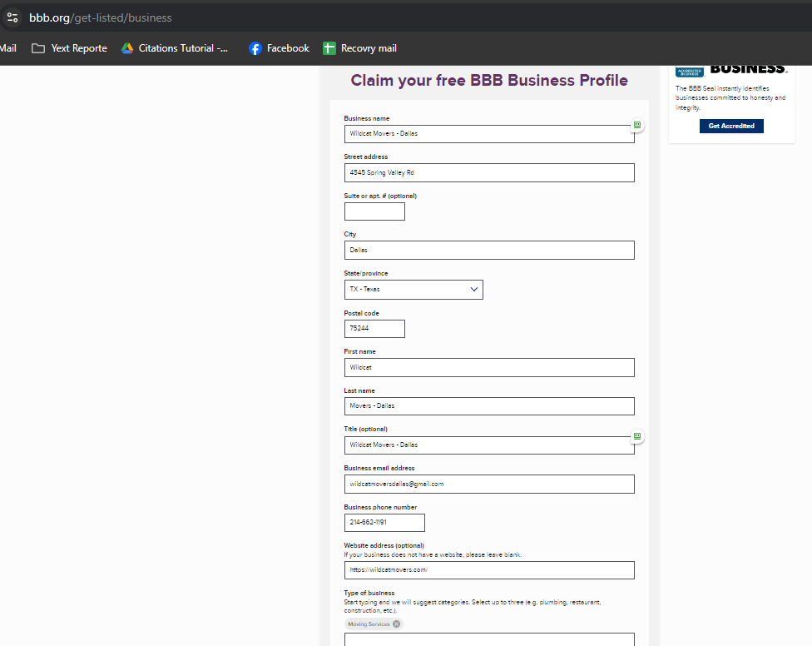Image resolution: width=812 pixels, height=646 pixels.
Task: Open the Facebook bookmark
Action: click(x=279, y=48)
